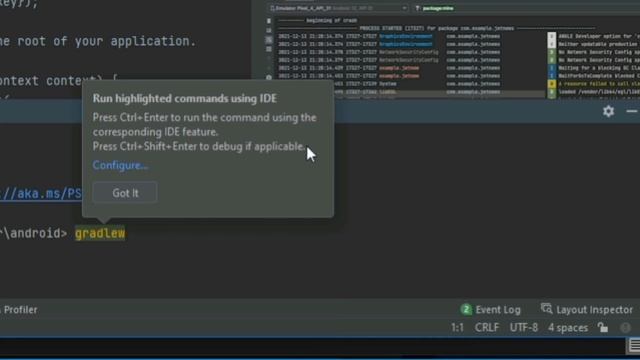Change the CRLF line separator

click(x=487, y=328)
